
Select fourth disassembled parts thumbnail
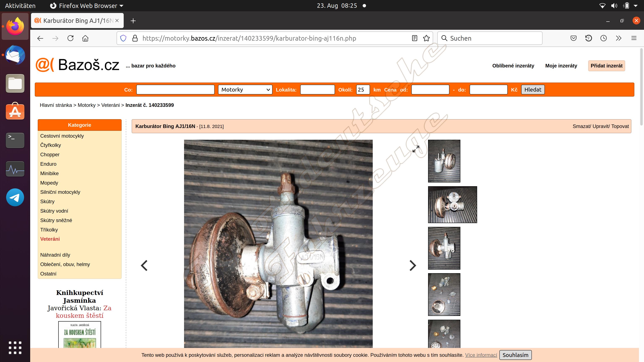tap(444, 295)
